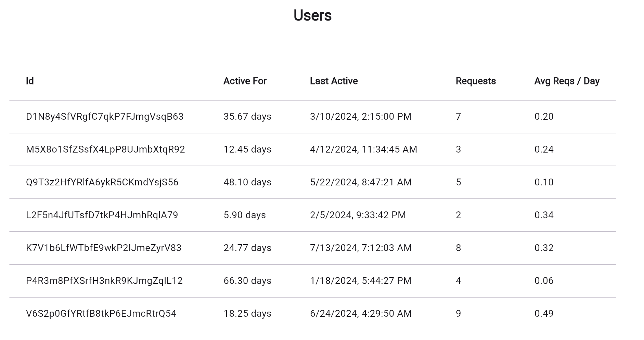The width and height of the screenshot is (644, 340).
Task: Select user K7V1b6LfWTbfE9wkP2IJmeZyrV83
Action: (104, 248)
